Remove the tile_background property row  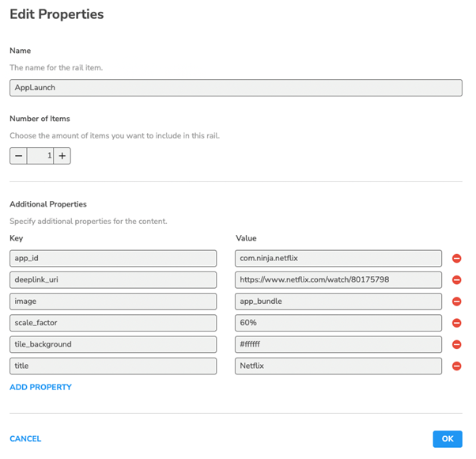click(456, 344)
